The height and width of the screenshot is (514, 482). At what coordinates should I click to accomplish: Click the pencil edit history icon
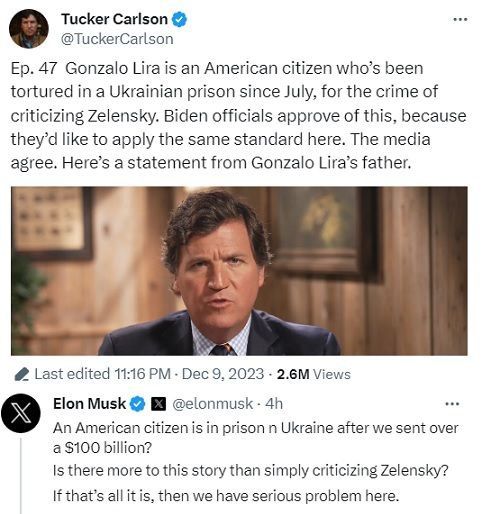[x=22, y=374]
